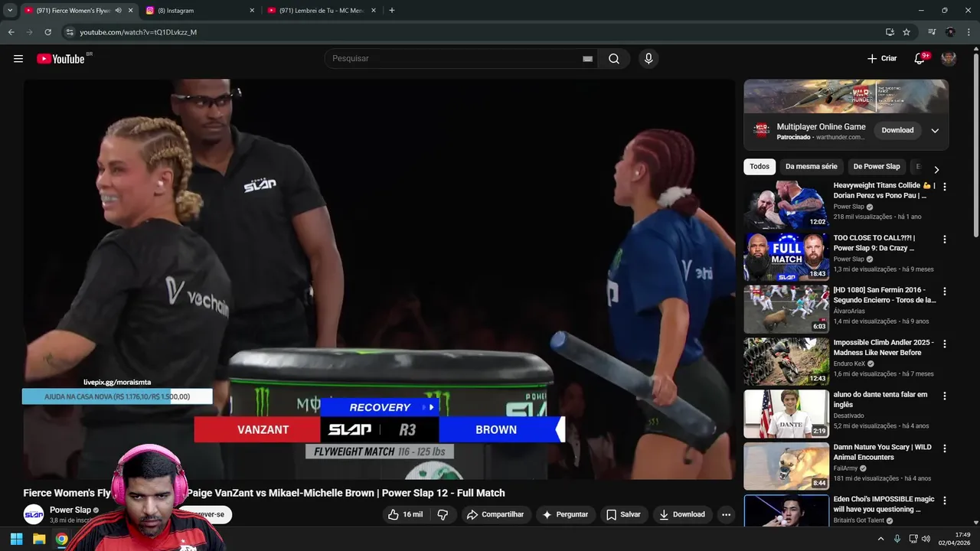Reload the page with refresh icon

click(48, 32)
